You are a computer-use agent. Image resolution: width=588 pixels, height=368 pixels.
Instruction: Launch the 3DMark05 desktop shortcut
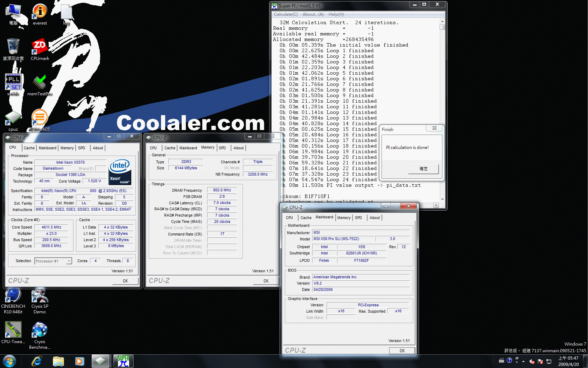point(40,120)
